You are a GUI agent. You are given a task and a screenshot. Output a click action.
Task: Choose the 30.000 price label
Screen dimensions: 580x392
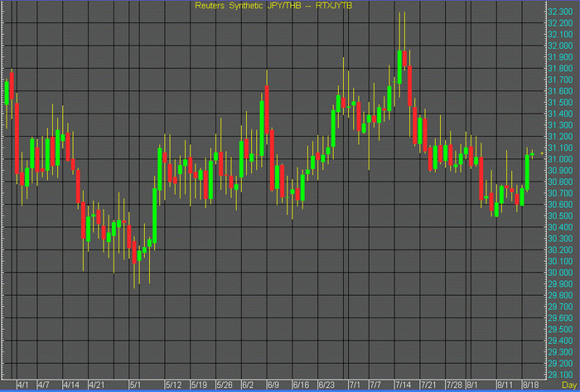(560, 273)
